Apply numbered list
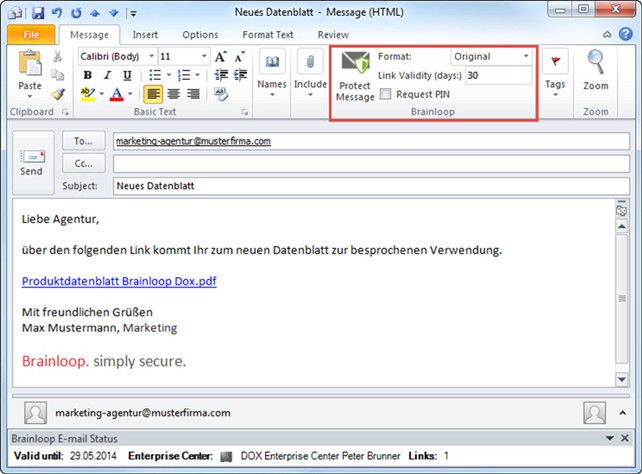The width and height of the screenshot is (642, 474). (184, 75)
